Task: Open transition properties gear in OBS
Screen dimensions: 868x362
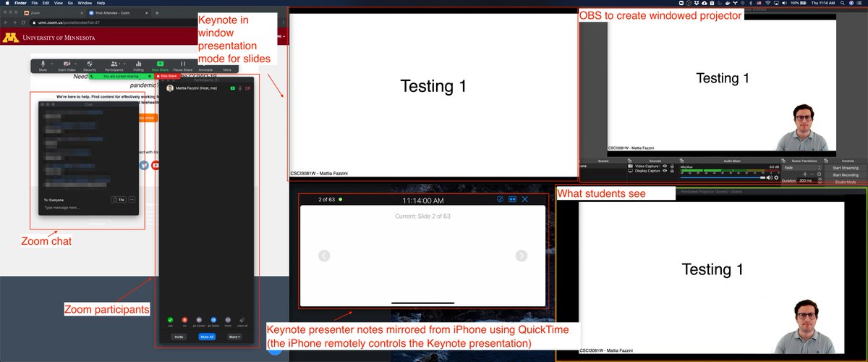Action: (820, 174)
